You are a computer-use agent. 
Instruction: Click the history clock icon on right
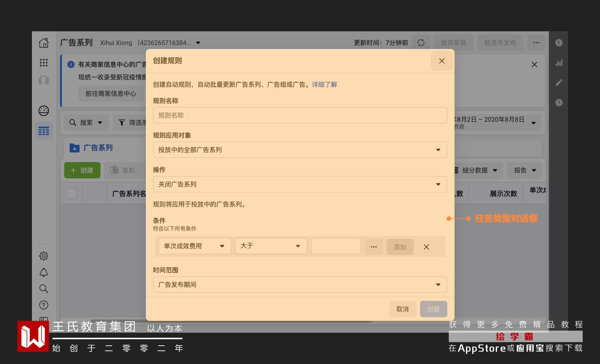click(x=559, y=103)
